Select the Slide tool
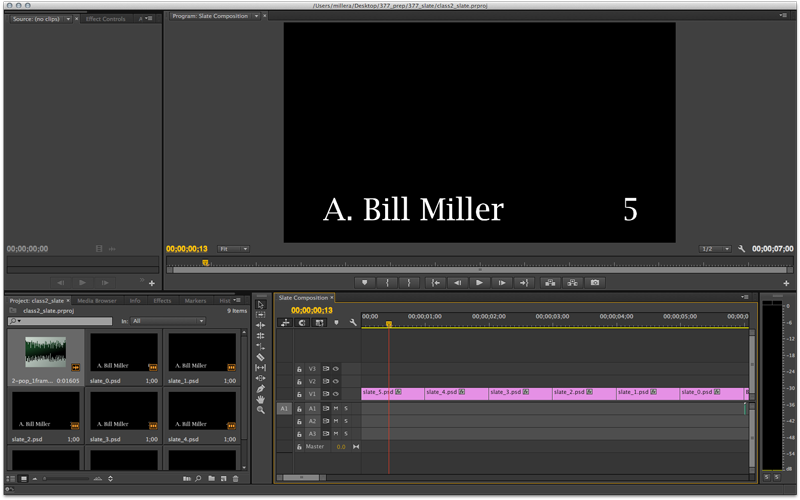 (x=261, y=379)
